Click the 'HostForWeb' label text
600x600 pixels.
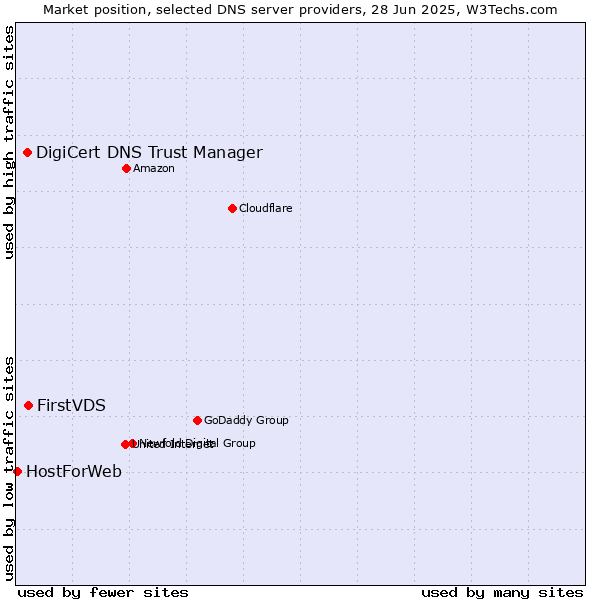[74, 471]
